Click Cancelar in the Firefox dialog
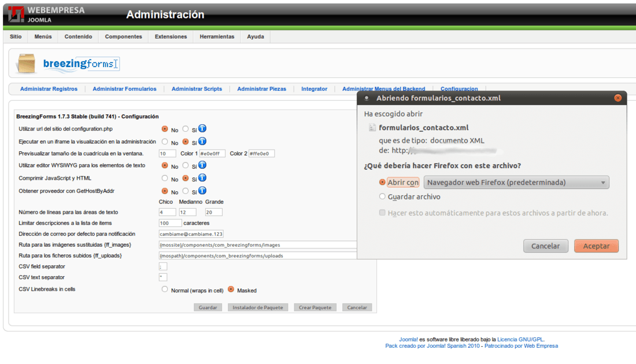 coord(546,246)
